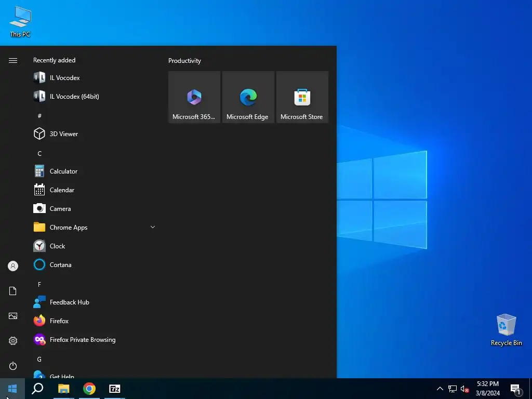Screen dimensions: 532x399
Task: Click the Productivity group title
Action: pos(184,61)
